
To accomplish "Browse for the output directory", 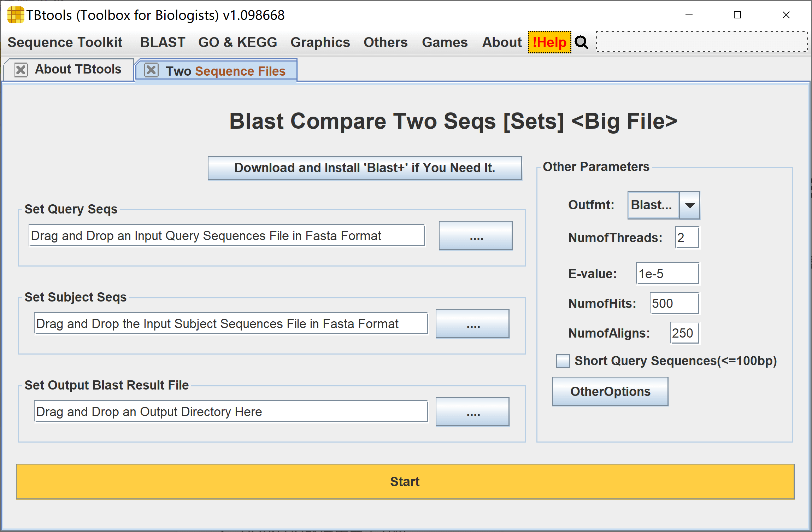I will point(472,412).
